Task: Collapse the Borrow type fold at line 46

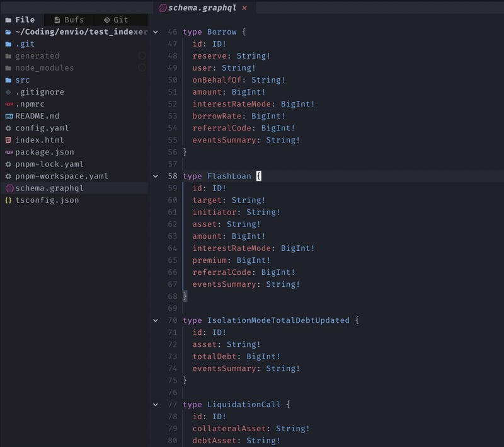Action: pyautogui.click(x=156, y=32)
